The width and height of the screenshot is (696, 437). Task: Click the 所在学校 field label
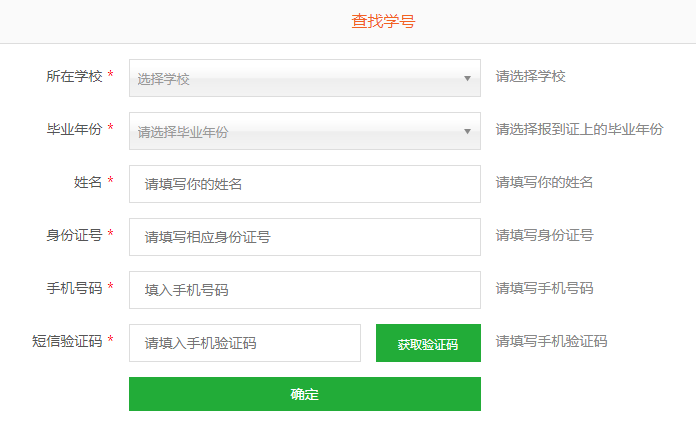click(74, 76)
